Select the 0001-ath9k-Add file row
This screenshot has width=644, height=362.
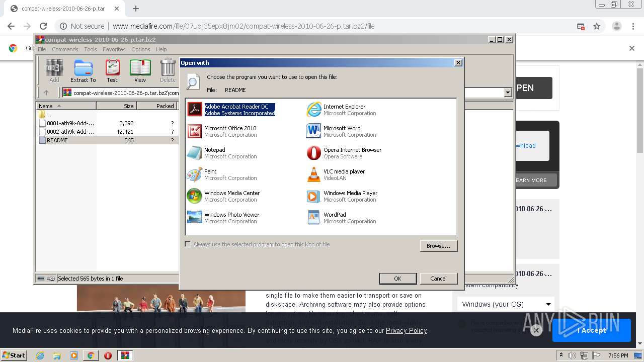pos(107,123)
